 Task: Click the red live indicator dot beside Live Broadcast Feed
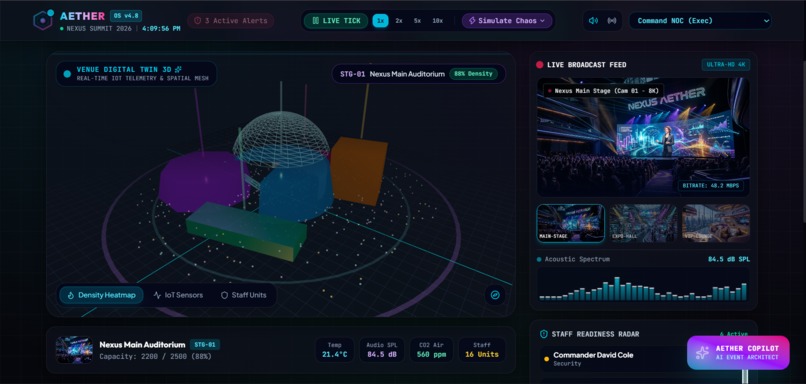pos(540,65)
